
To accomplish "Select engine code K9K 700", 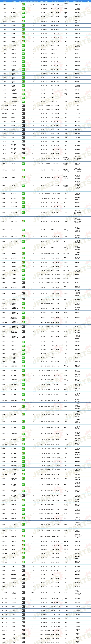I will [x=78, y=598].
